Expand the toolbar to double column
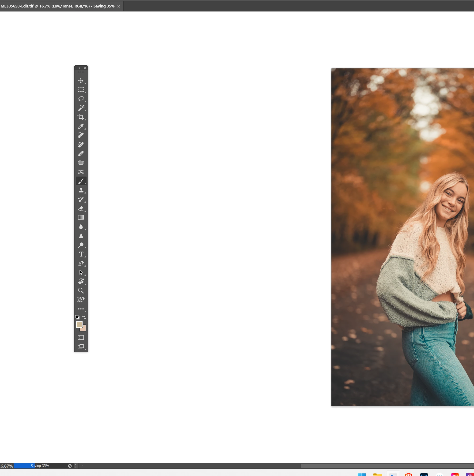This screenshot has width=474, height=476. [x=79, y=68]
